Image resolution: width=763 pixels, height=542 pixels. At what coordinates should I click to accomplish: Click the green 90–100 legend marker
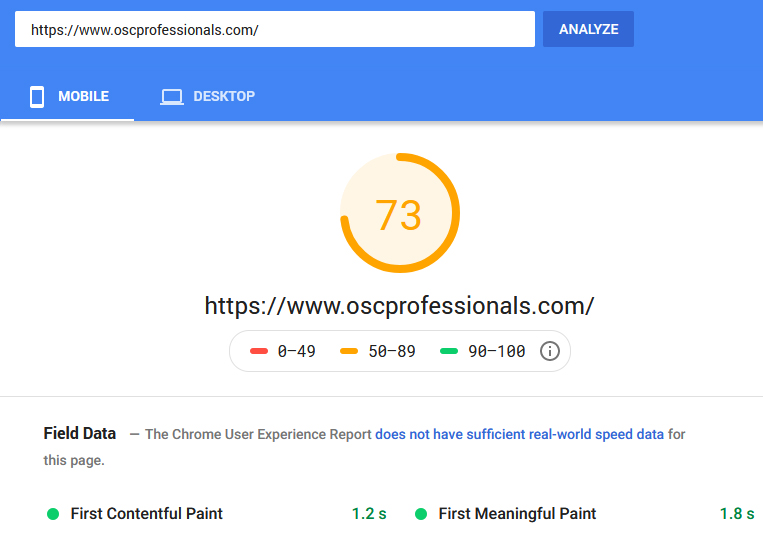point(449,351)
